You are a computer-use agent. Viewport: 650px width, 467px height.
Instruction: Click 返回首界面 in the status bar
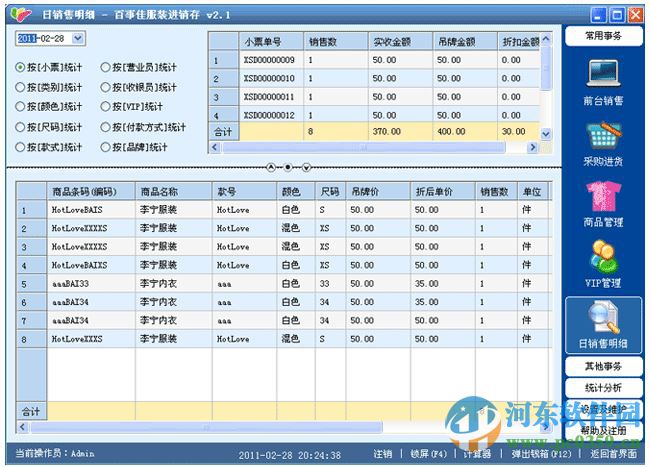point(614,454)
